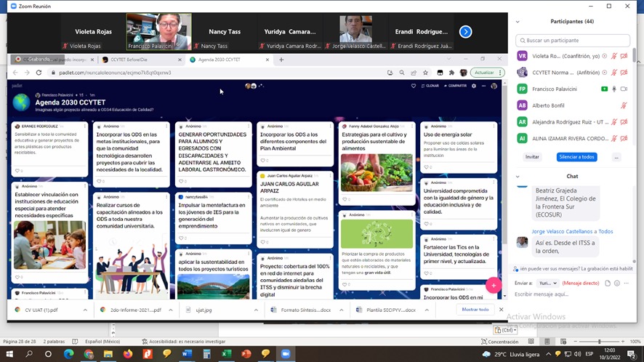Viewport: 644px width, 362px height.
Task: Open Padlet more options ellipsis
Action: (x=483, y=86)
